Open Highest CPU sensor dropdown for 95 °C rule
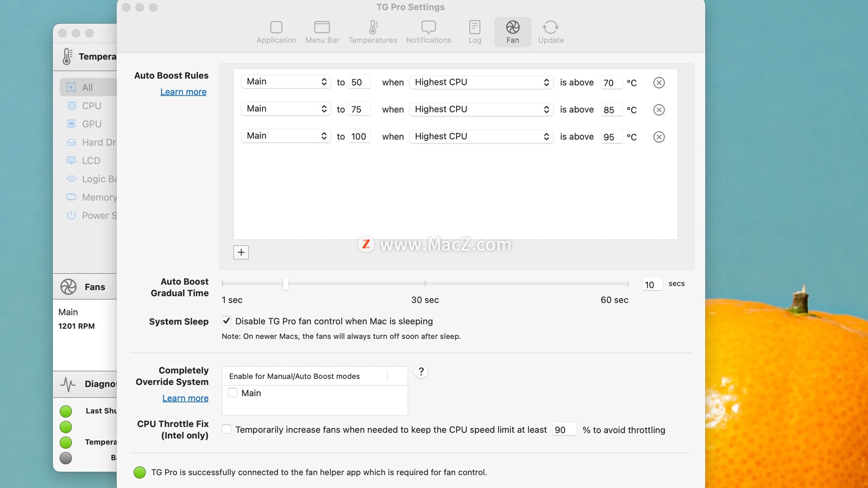This screenshot has height=488, width=868. [x=481, y=136]
